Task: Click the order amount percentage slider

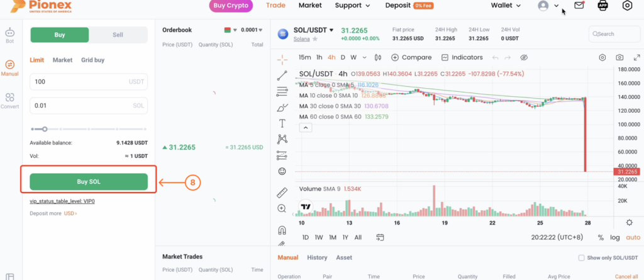Action: click(89, 129)
